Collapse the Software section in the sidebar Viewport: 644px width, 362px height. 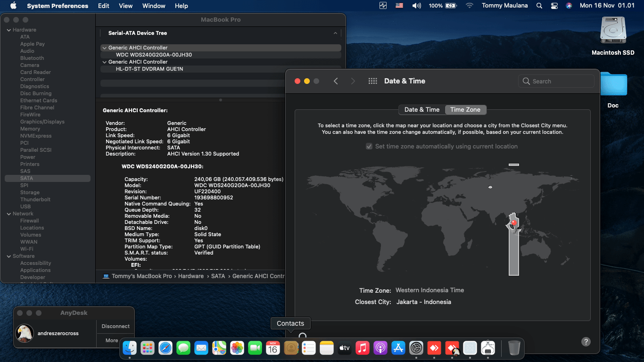[8, 256]
